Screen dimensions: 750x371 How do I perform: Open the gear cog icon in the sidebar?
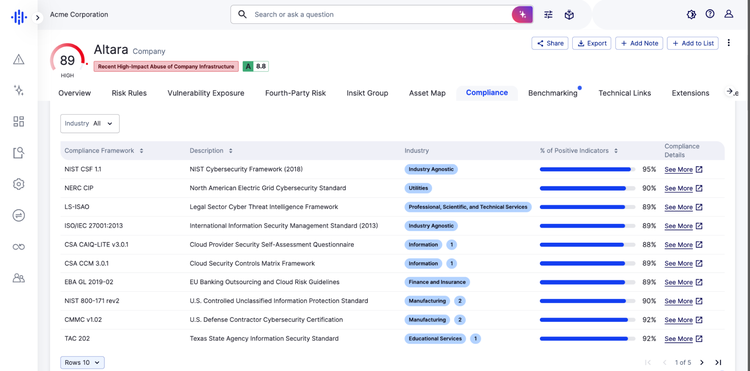[19, 184]
